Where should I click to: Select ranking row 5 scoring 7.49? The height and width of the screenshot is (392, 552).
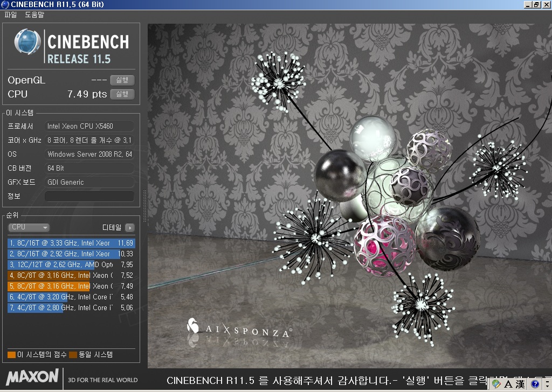point(72,286)
